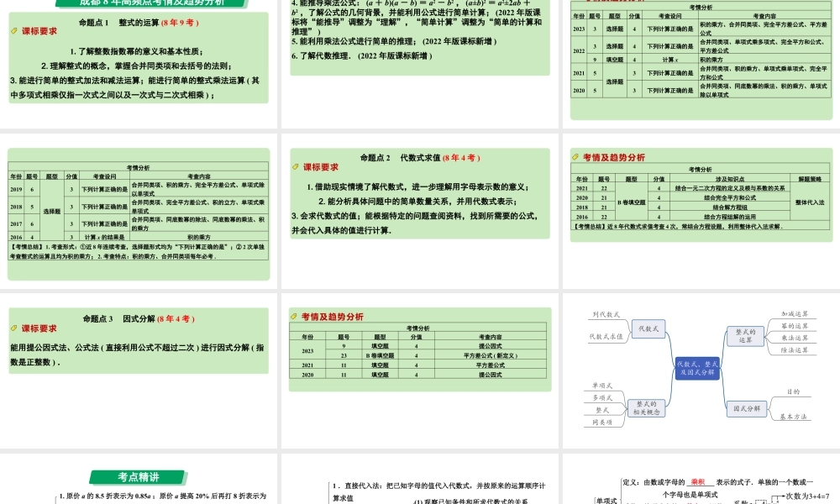Expand the 整式的相关概念 node
The image size is (840, 504).
[647, 408]
